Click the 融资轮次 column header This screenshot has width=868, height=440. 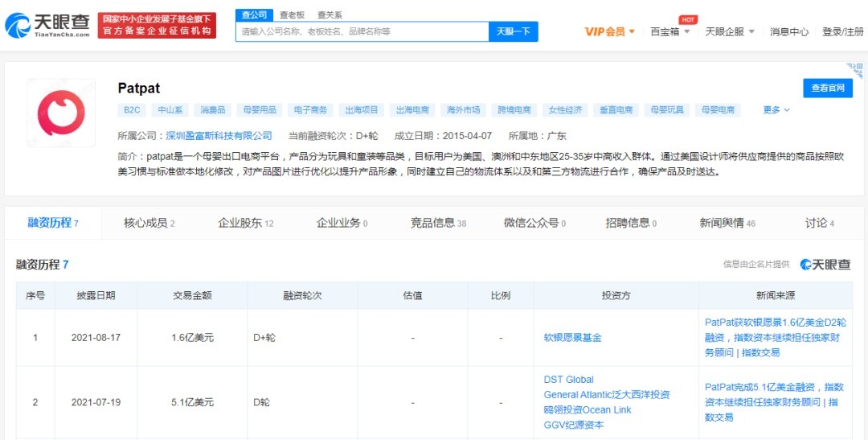[x=302, y=295]
